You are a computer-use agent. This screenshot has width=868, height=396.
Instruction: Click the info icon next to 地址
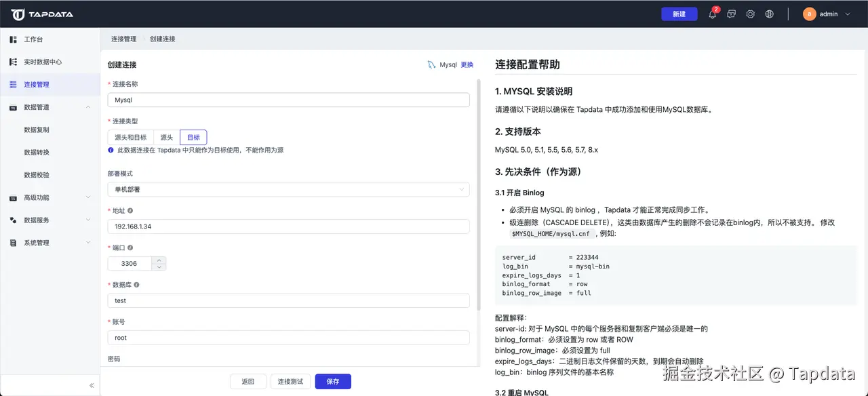tap(130, 211)
